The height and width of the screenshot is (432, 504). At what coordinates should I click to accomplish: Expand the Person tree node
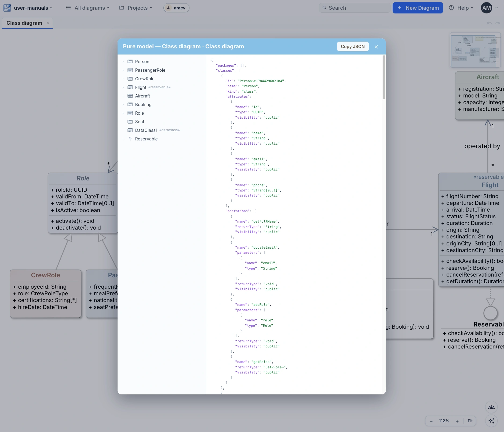pyautogui.click(x=123, y=62)
